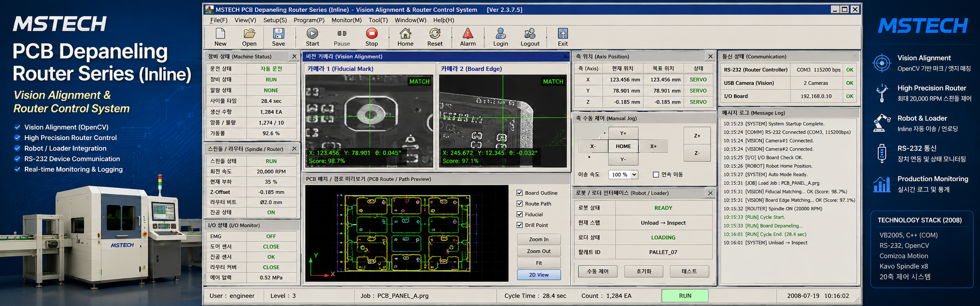
Task: Jog with the X- button
Action: 593,146
